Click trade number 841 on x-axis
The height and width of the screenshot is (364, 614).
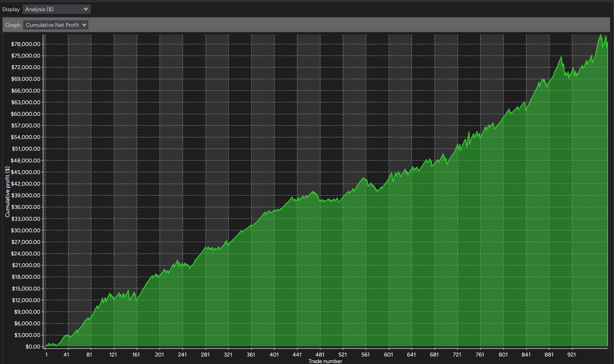pyautogui.click(x=526, y=354)
